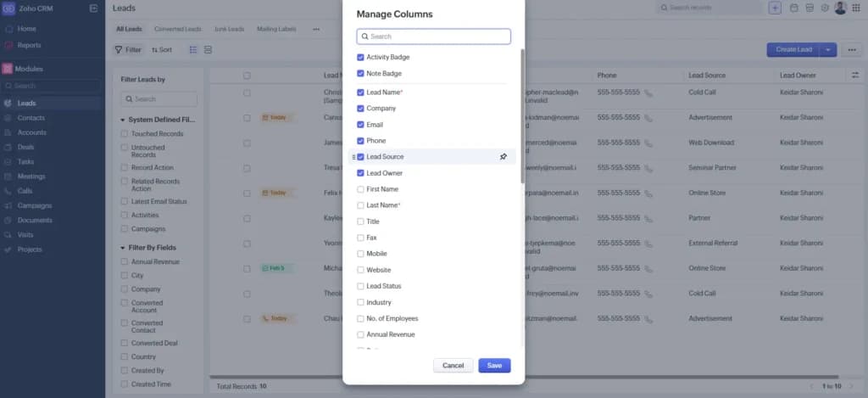
Task: Check the Touched Records filter
Action: tap(124, 133)
